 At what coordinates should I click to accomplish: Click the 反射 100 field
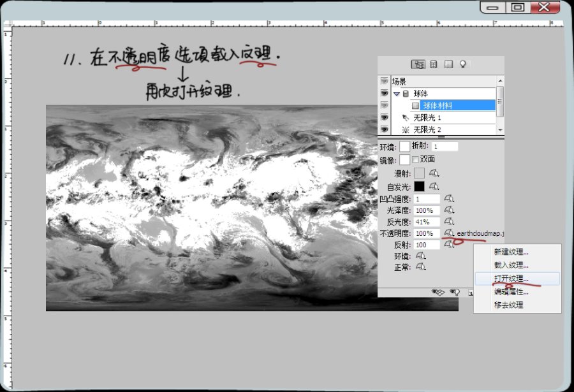coord(427,245)
